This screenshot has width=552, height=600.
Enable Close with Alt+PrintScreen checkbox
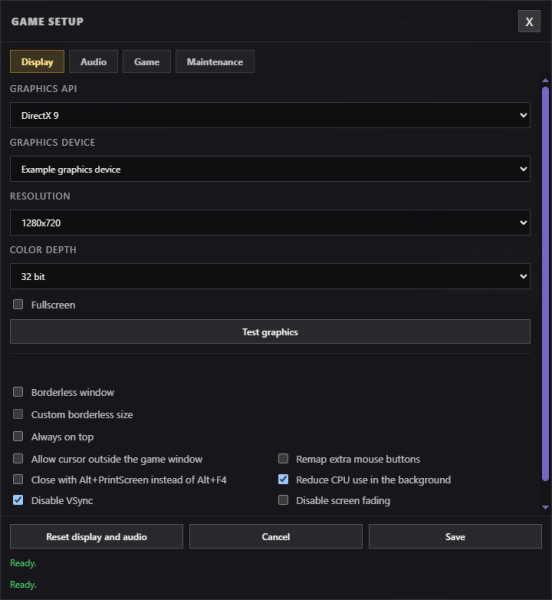tap(18, 479)
